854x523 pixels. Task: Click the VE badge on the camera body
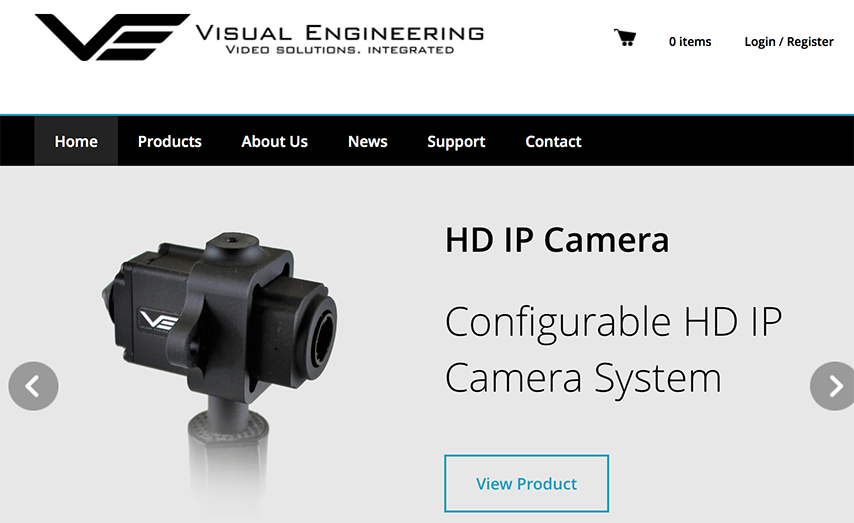[157, 319]
